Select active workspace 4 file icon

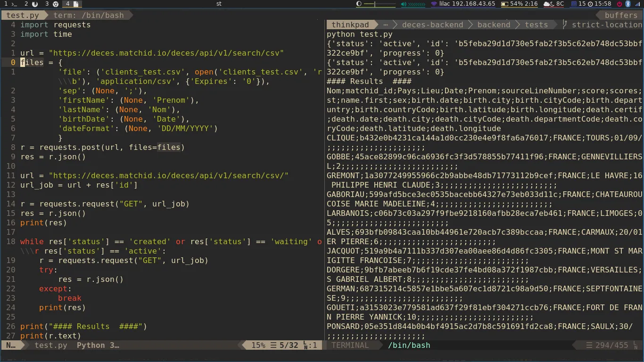coord(77,4)
